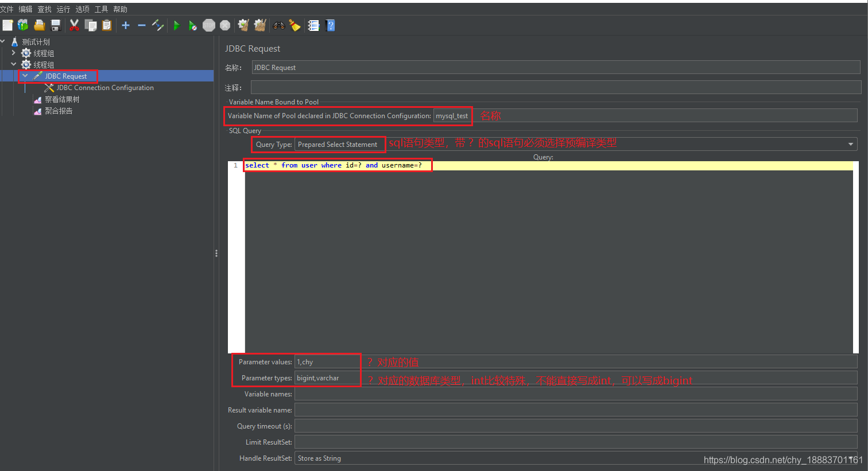This screenshot has height=471, width=868.
Task: Select the first 线程组 tree item
Action: pos(44,53)
